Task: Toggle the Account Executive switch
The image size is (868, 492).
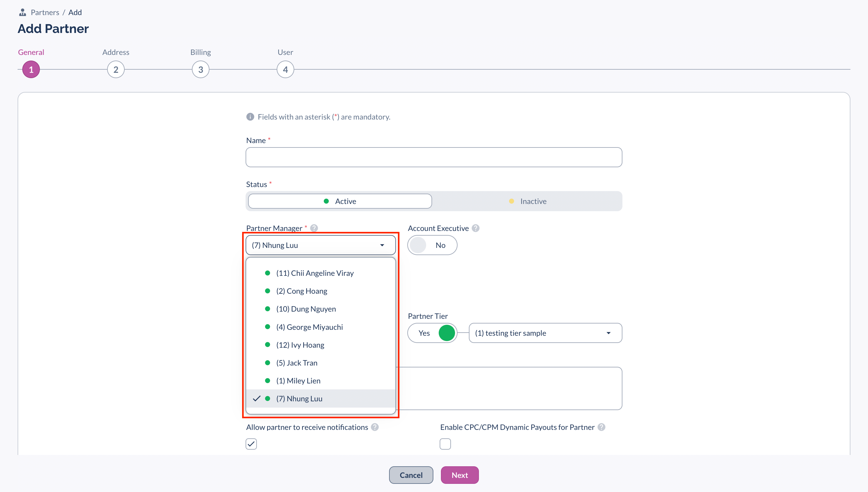Action: click(x=432, y=245)
